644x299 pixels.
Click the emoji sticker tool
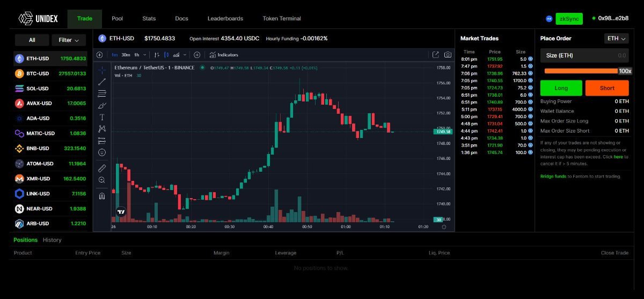pyautogui.click(x=102, y=152)
